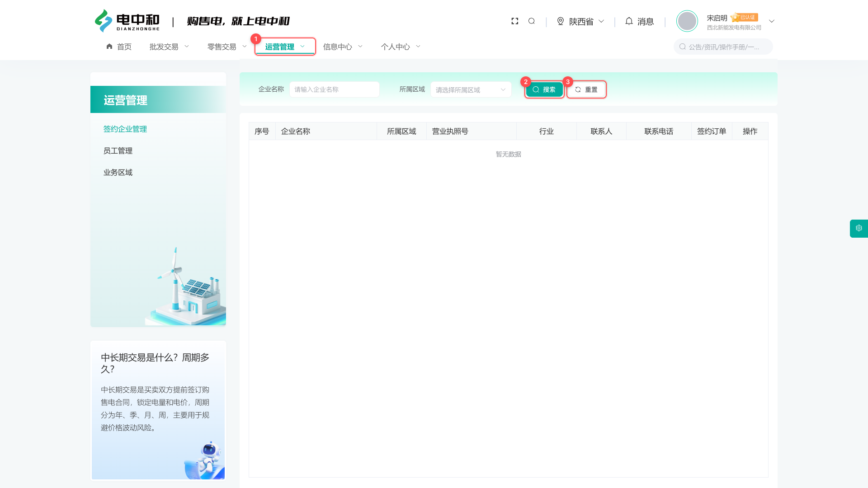Click the location pin icon
The image size is (868, 488).
[561, 21]
